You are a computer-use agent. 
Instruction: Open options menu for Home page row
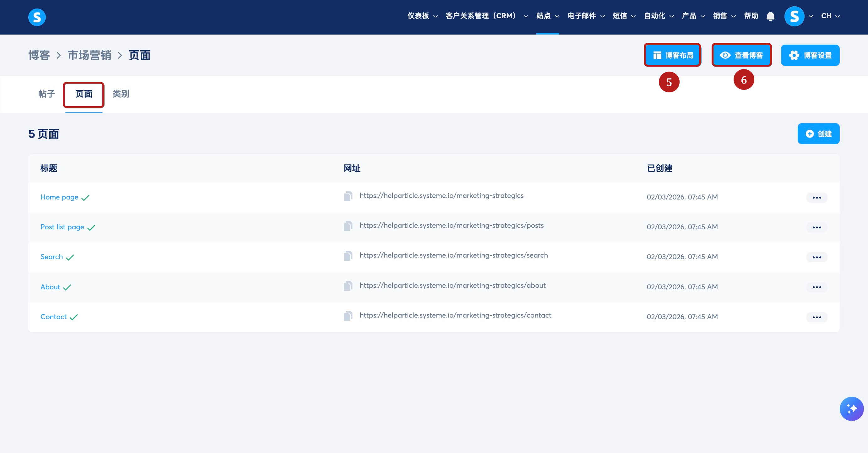coord(816,198)
